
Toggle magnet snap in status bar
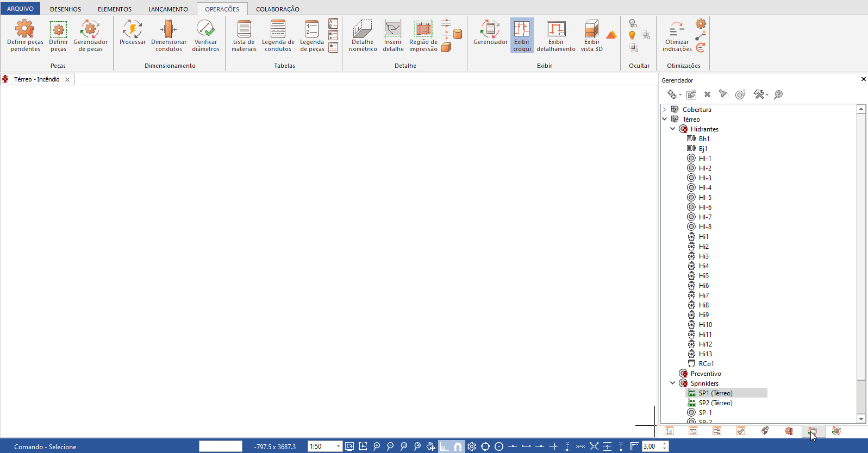[458, 446]
